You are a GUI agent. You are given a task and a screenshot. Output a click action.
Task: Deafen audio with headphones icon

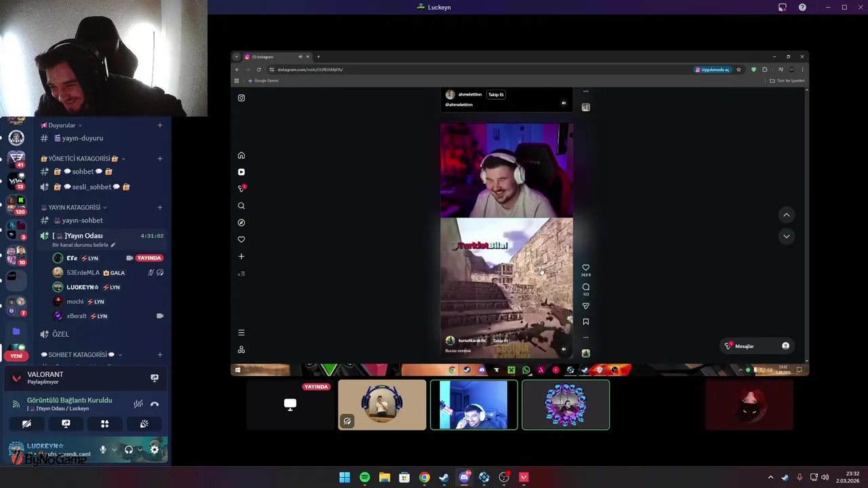point(129,449)
